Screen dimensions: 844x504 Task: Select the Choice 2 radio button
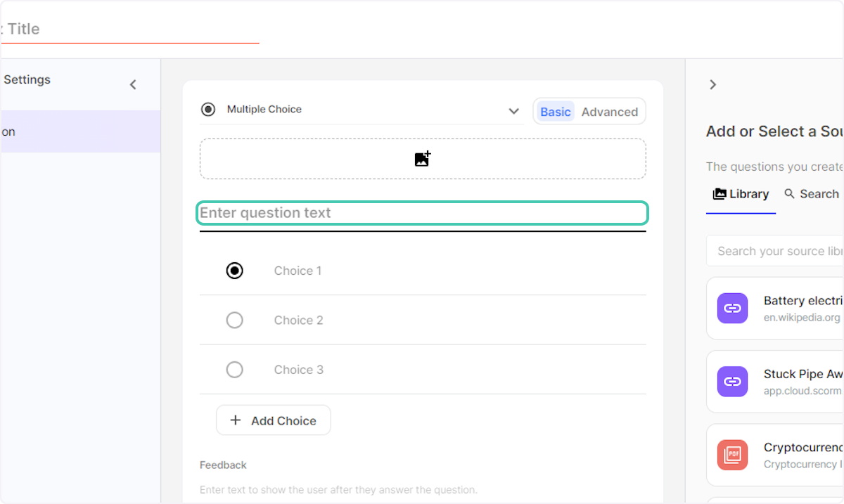pyautogui.click(x=234, y=320)
